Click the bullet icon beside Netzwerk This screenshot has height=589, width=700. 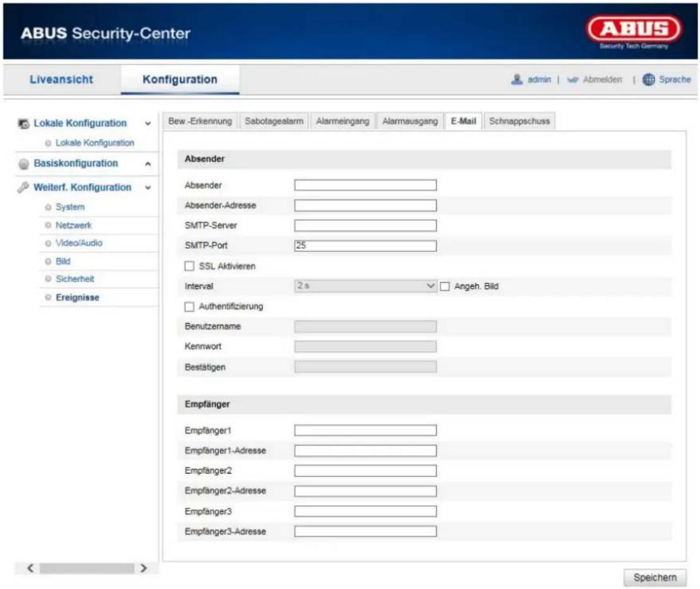[48, 225]
